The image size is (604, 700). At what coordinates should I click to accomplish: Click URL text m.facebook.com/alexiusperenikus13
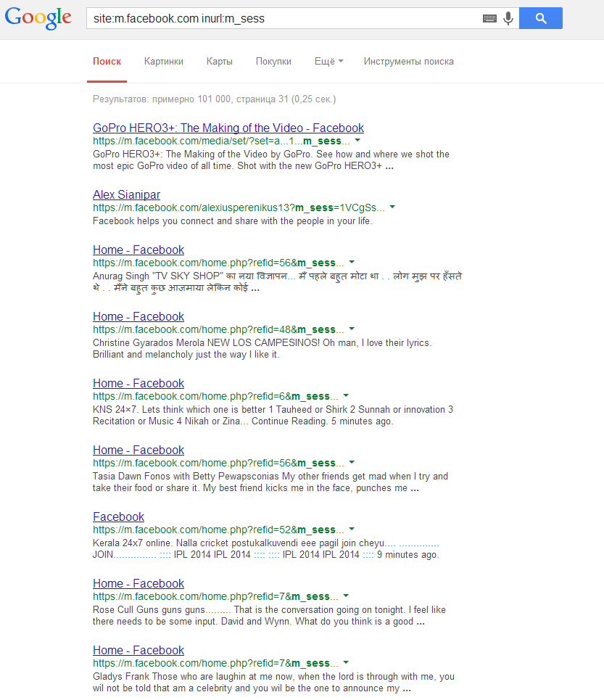pyautogui.click(x=207, y=207)
